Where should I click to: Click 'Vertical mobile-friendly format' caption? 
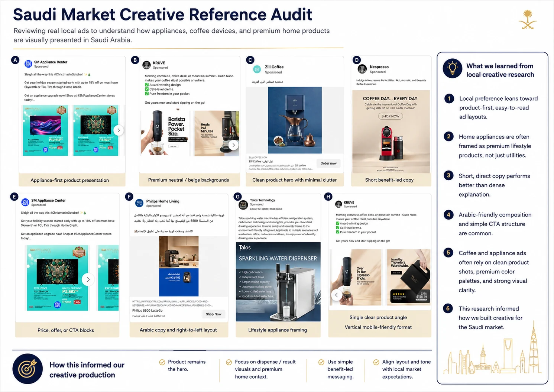pos(378,327)
